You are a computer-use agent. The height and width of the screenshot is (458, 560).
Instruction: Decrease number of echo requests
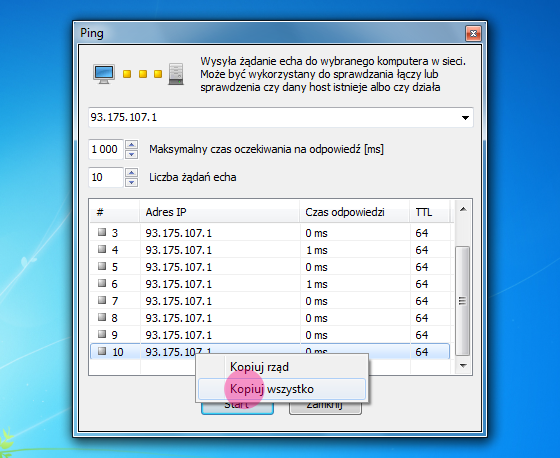point(131,182)
